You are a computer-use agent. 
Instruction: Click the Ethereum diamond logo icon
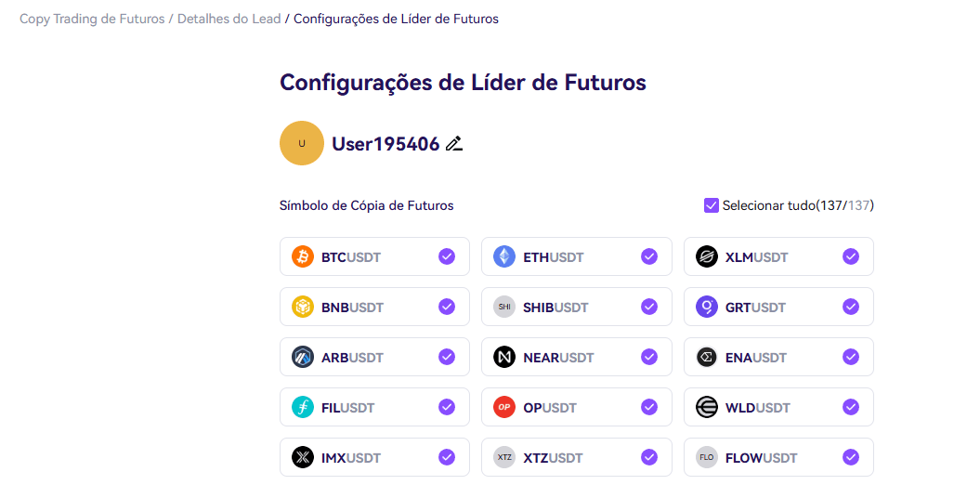pos(504,256)
